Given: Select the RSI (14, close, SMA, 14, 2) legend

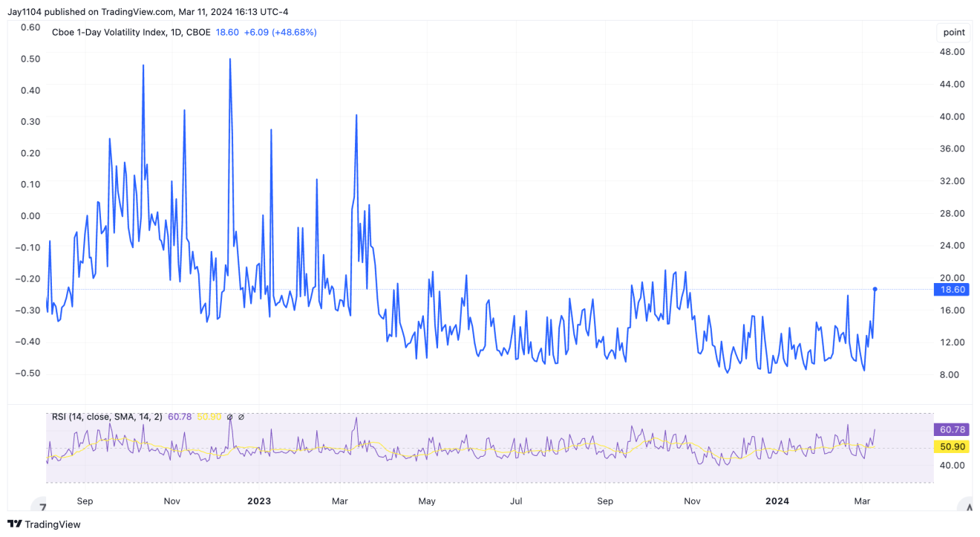Looking at the screenshot, I should coord(108,417).
